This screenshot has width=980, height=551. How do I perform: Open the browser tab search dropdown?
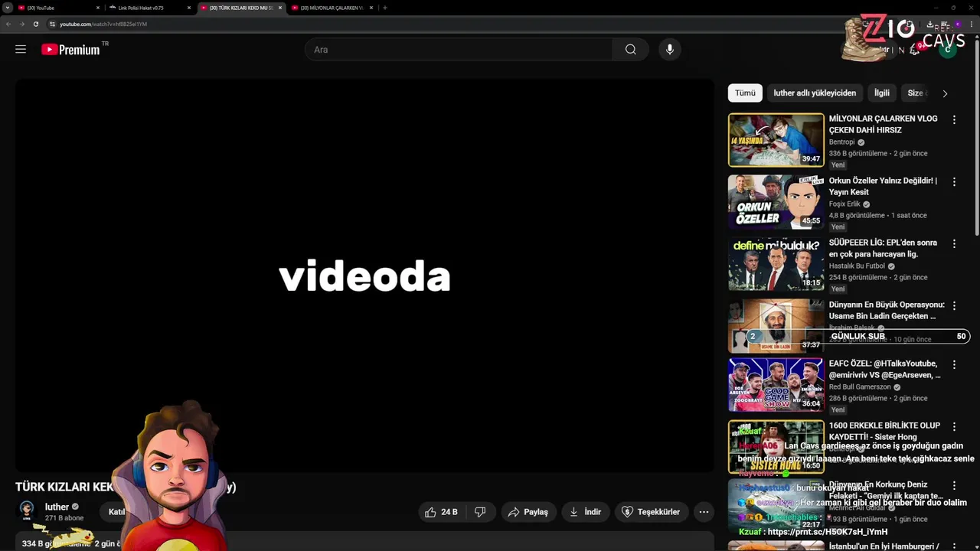[8, 8]
